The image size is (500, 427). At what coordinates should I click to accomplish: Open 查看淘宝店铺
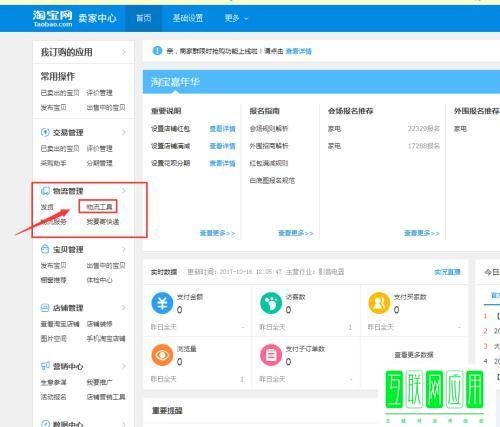60,324
